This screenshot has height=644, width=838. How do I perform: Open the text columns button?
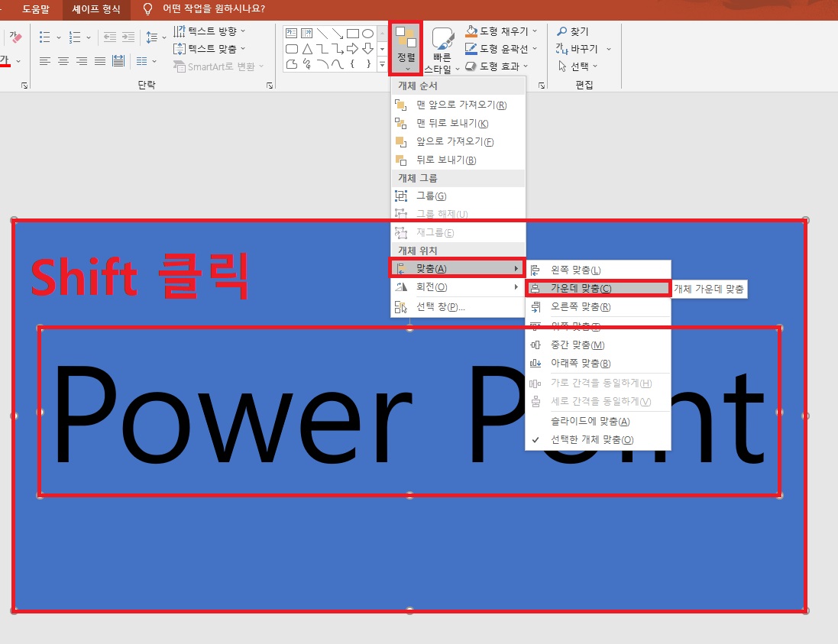click(141, 61)
